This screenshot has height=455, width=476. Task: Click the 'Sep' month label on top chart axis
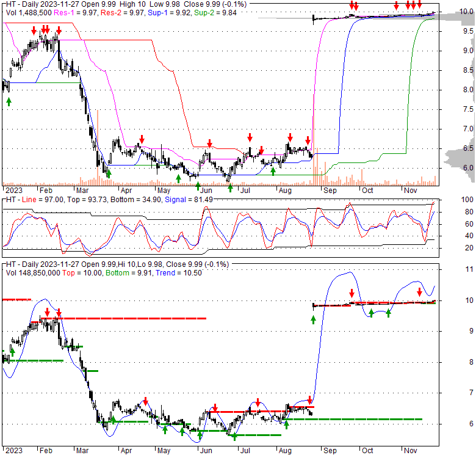click(330, 191)
